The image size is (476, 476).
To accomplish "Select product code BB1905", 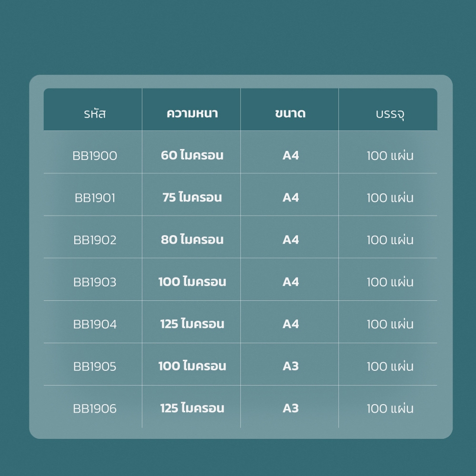I will pyautogui.click(x=95, y=367).
